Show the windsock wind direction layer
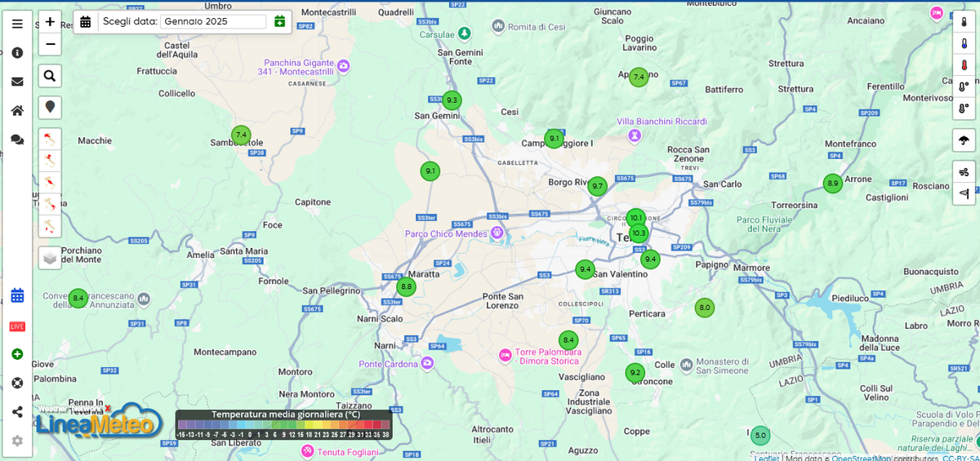980x461 pixels. 964,193
